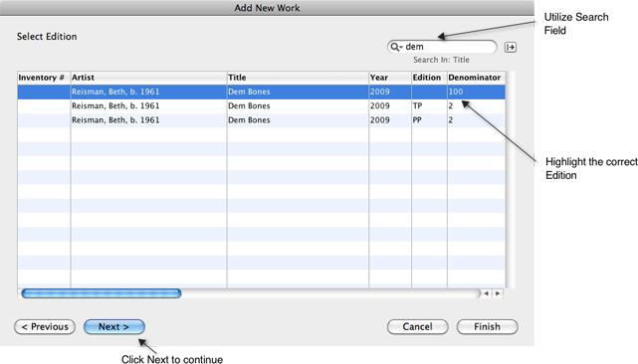This screenshot has height=364, width=638.
Task: Sort by the Year column header
Action: (390, 78)
